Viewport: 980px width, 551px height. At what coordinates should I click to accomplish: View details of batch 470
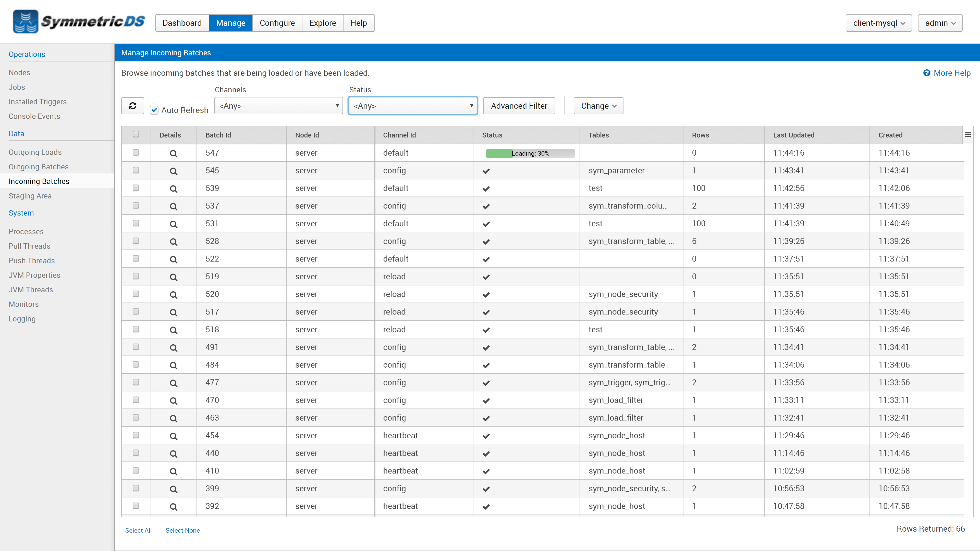[x=174, y=401]
